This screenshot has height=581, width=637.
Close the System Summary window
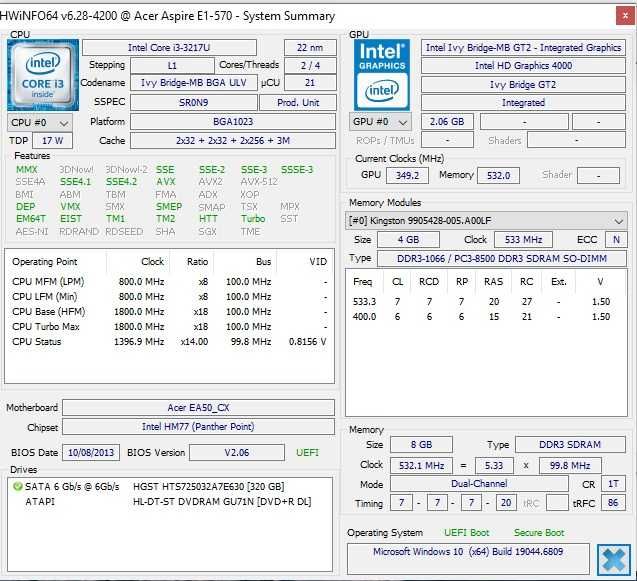point(626,16)
